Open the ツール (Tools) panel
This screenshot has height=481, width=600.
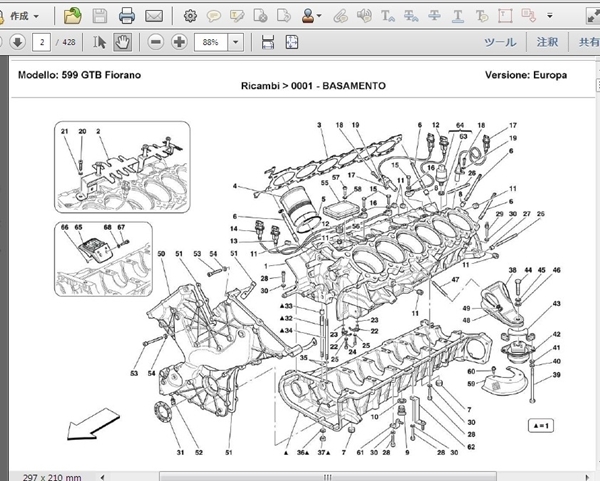[x=500, y=42]
